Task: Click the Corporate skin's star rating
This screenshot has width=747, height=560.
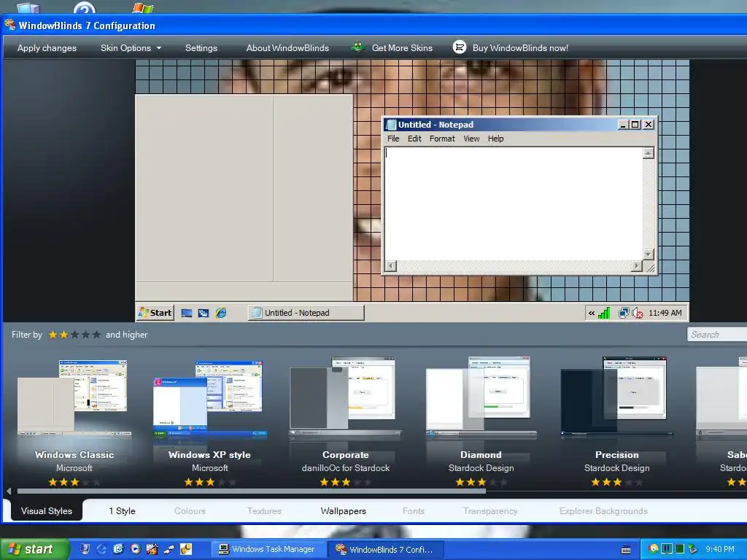Action: tap(345, 482)
